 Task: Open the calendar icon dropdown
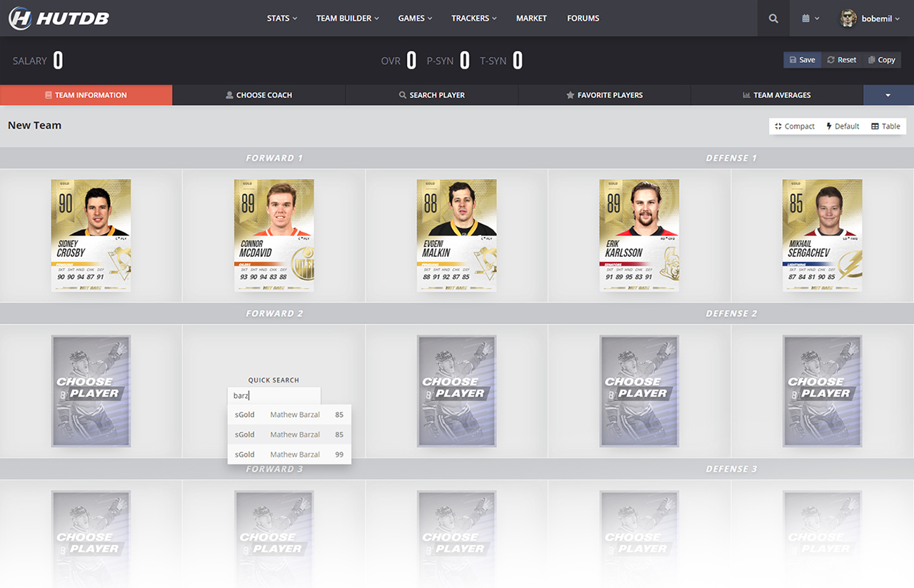coord(810,19)
